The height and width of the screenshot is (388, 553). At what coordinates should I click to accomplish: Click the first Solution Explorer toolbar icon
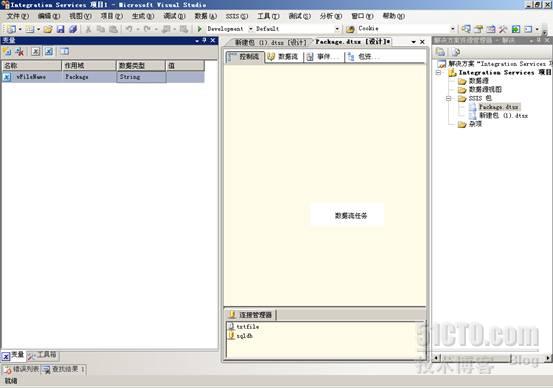440,52
